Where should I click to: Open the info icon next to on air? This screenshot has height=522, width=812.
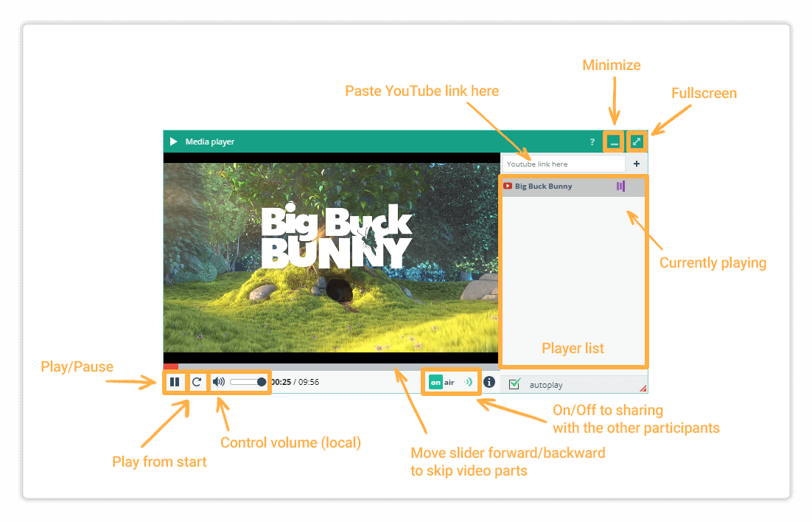click(489, 382)
